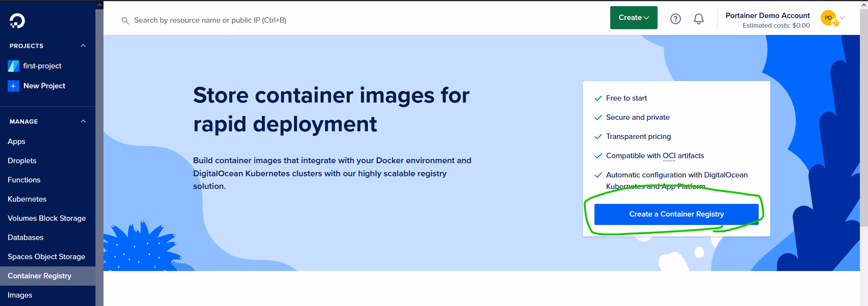868x306 pixels.
Task: Expand the account menu chevron
Action: point(842,18)
